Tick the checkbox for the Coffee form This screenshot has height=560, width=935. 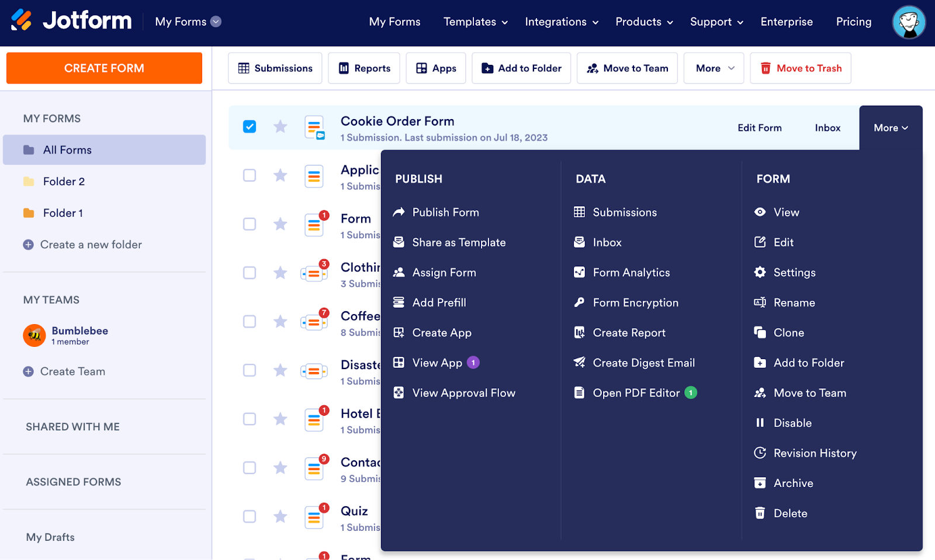pyautogui.click(x=250, y=322)
